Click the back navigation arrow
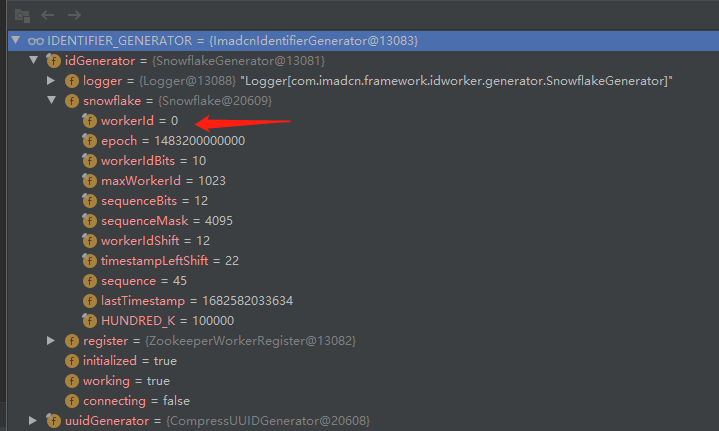 46,15
